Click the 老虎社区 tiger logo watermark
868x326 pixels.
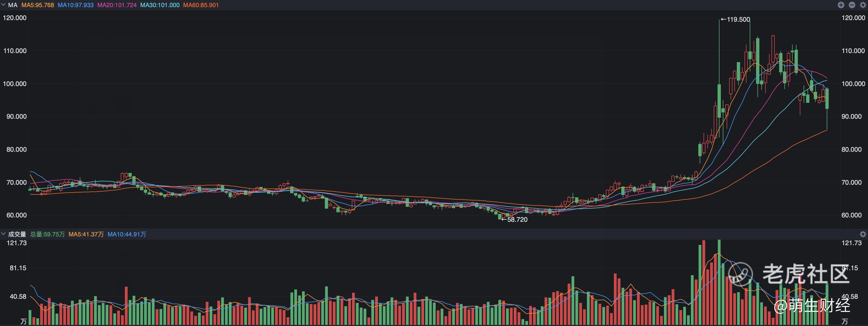point(740,275)
